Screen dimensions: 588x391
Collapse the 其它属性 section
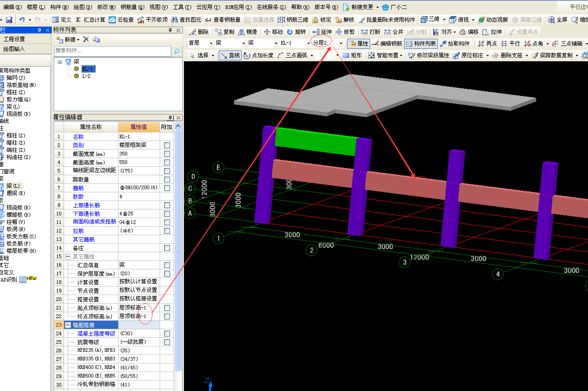point(68,256)
